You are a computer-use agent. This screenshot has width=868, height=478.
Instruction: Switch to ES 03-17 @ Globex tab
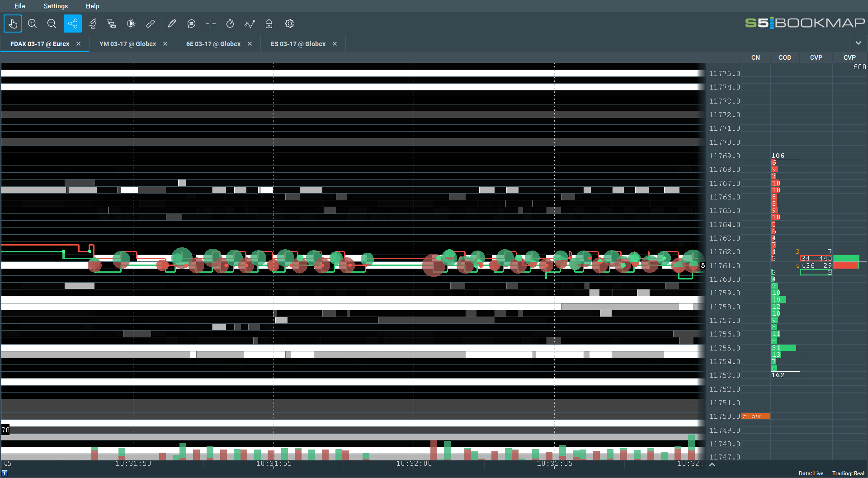pyautogui.click(x=298, y=44)
